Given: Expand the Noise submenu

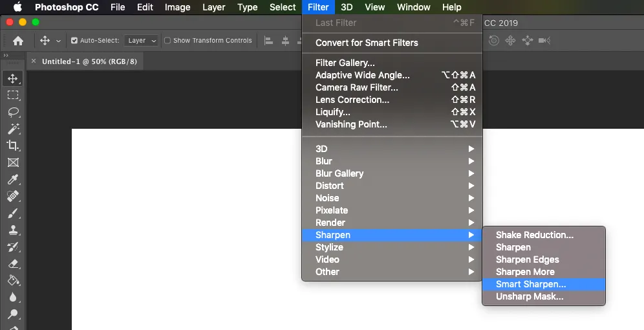Looking at the screenshot, I should coord(392,198).
